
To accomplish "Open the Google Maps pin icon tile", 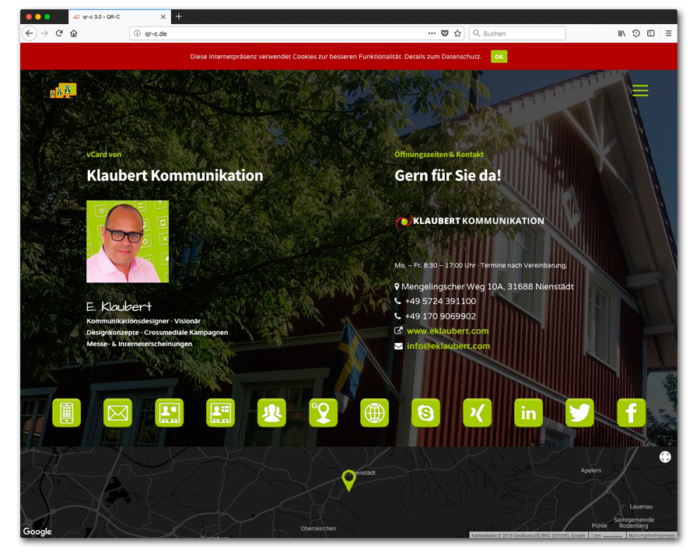I will coord(323,413).
